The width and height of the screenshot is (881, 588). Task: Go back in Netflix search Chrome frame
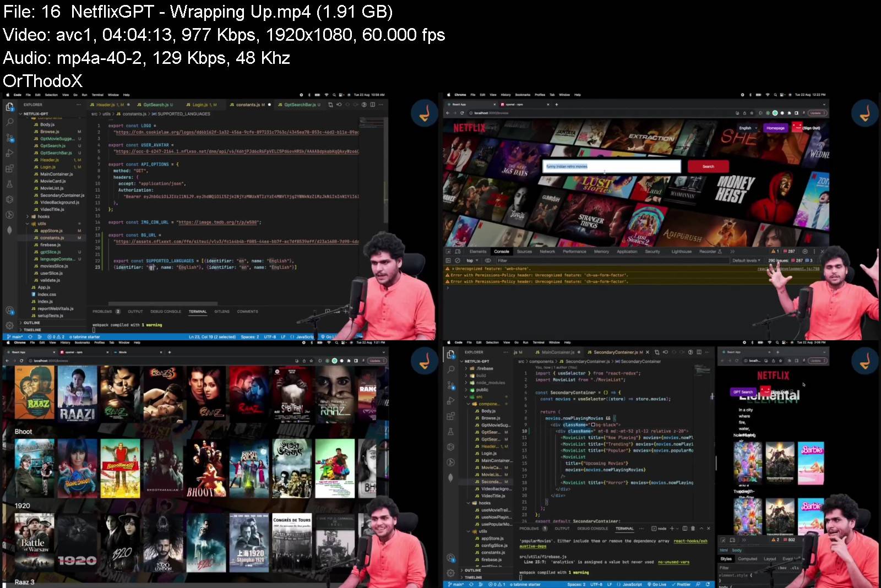(448, 113)
